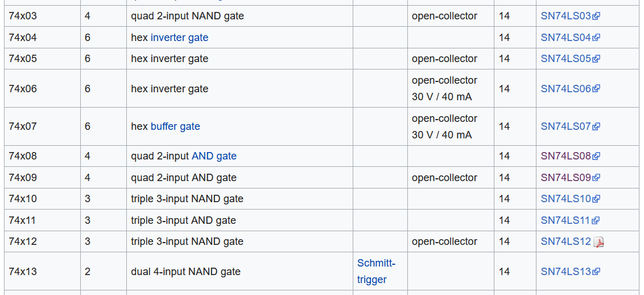This screenshot has width=644, height=295.
Task: Click external link icon beside SN74LS13
Action: pyautogui.click(x=596, y=272)
